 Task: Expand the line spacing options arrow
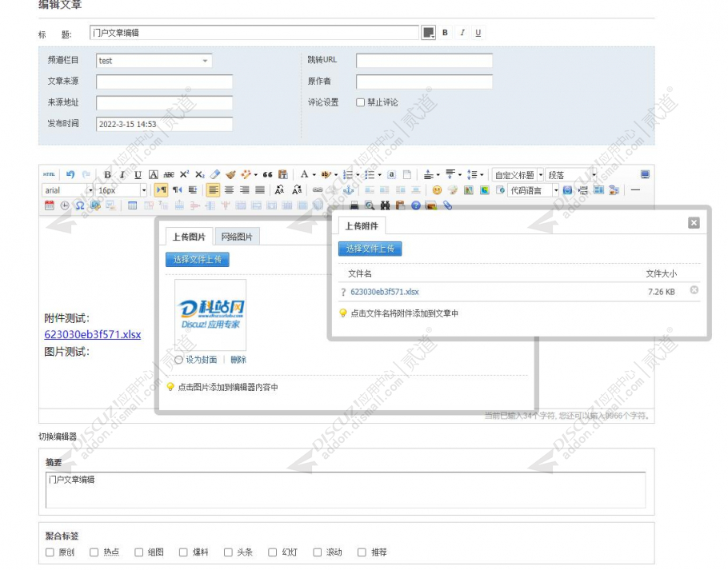(482, 175)
